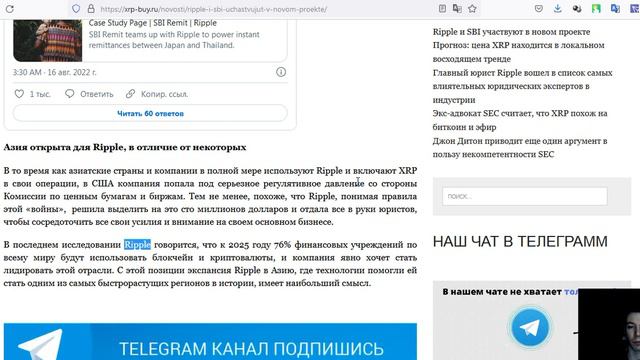Toggle Reader View icon in address bar
The image size is (640, 360).
coord(442,9)
